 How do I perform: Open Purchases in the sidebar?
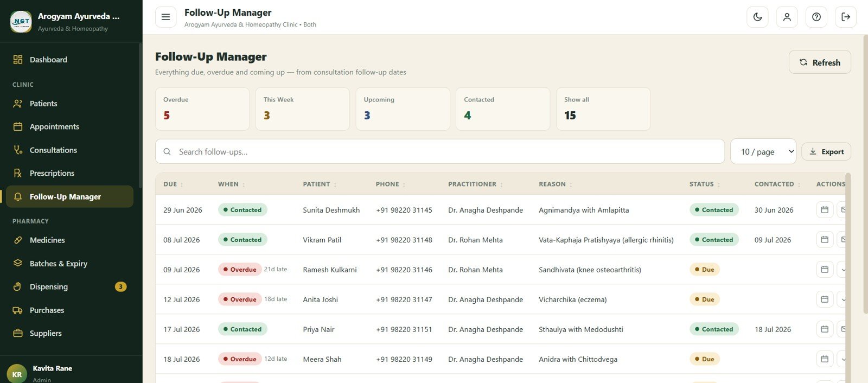pyautogui.click(x=69, y=310)
